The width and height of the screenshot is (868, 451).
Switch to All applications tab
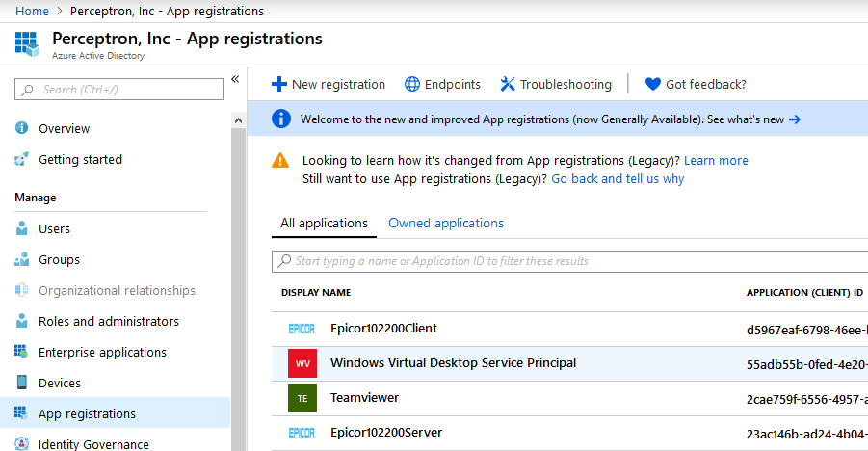coord(324,224)
